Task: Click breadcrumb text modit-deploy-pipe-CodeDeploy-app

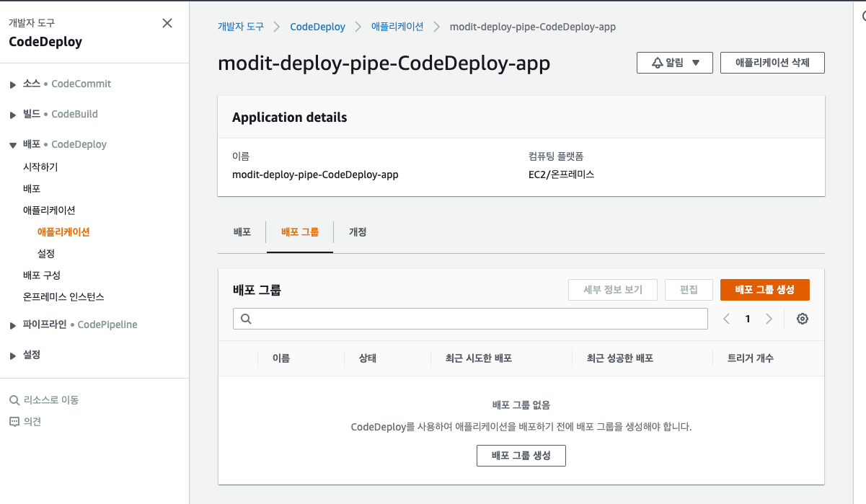Action: coord(533,27)
